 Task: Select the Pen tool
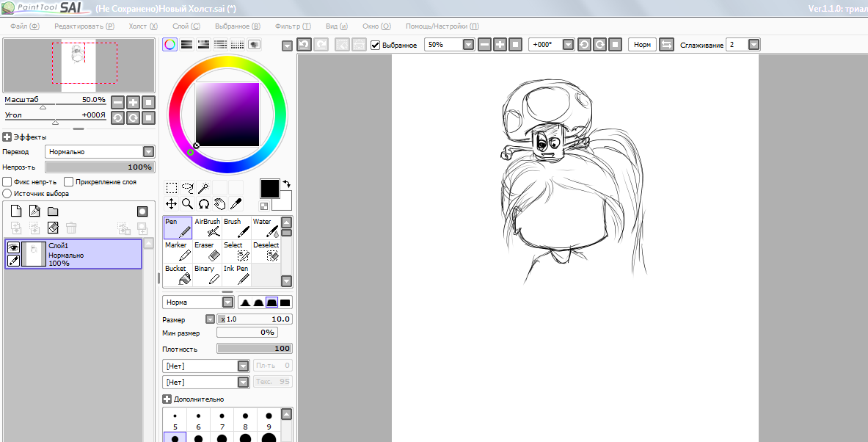pyautogui.click(x=178, y=228)
